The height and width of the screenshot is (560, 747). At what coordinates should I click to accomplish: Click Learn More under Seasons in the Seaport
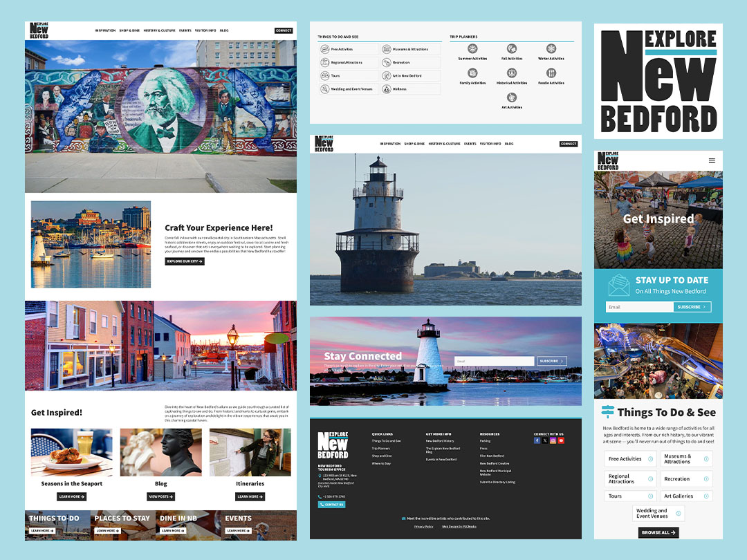[71, 496]
